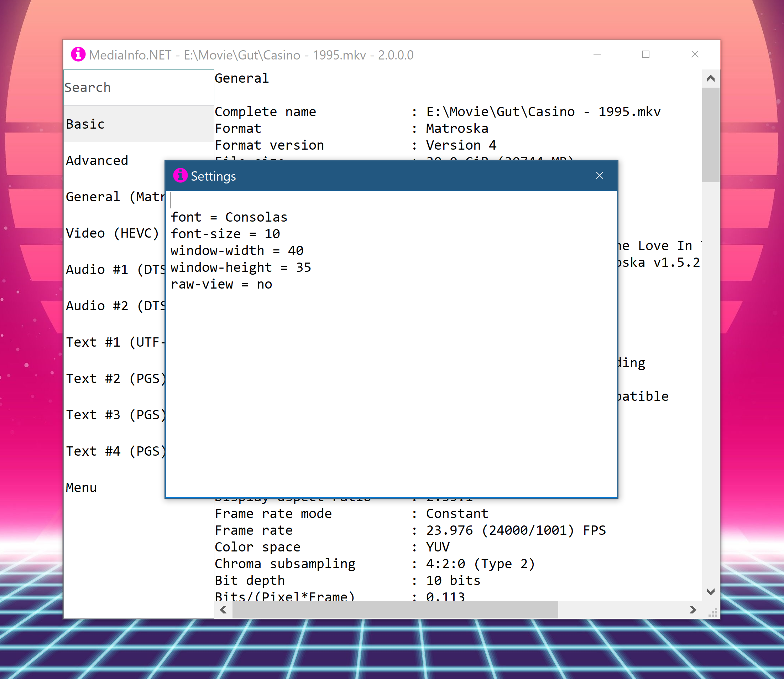The height and width of the screenshot is (679, 784).
Task: Click the scroll down arrow
Action: pyautogui.click(x=711, y=591)
